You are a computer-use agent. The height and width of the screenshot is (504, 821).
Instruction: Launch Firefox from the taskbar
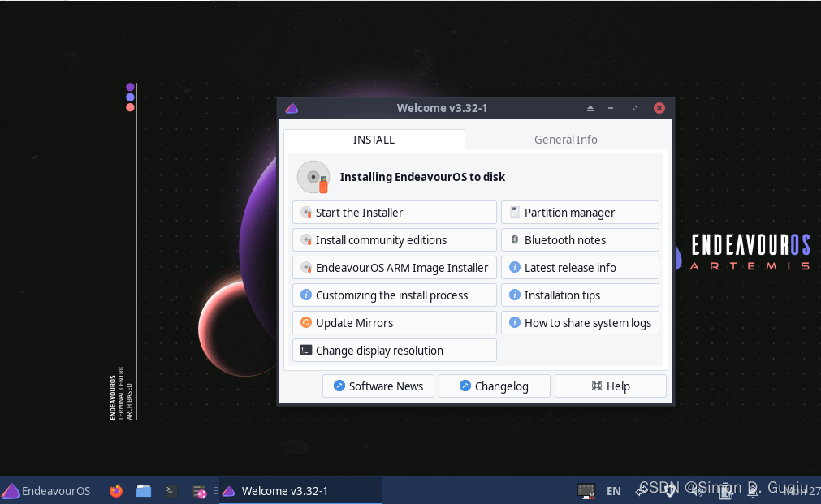pyautogui.click(x=115, y=491)
